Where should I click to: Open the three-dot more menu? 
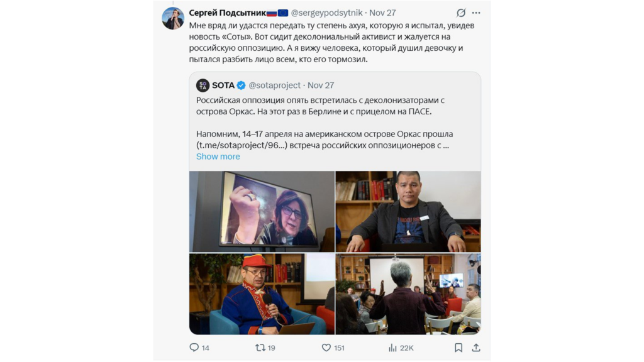[476, 13]
